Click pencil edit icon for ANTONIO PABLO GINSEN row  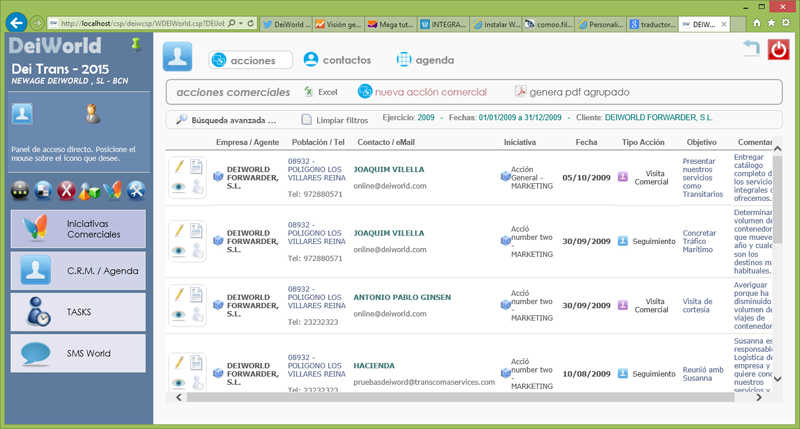tap(179, 294)
